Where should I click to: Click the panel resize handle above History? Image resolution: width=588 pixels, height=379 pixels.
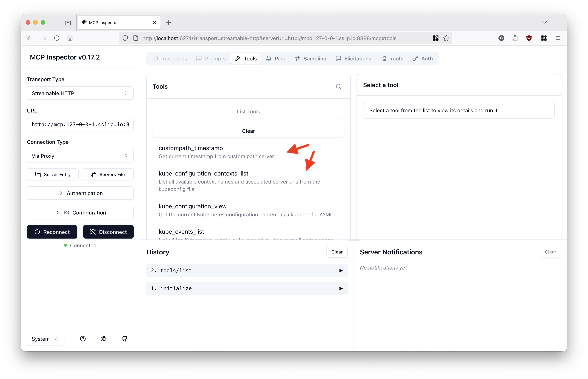click(354, 240)
